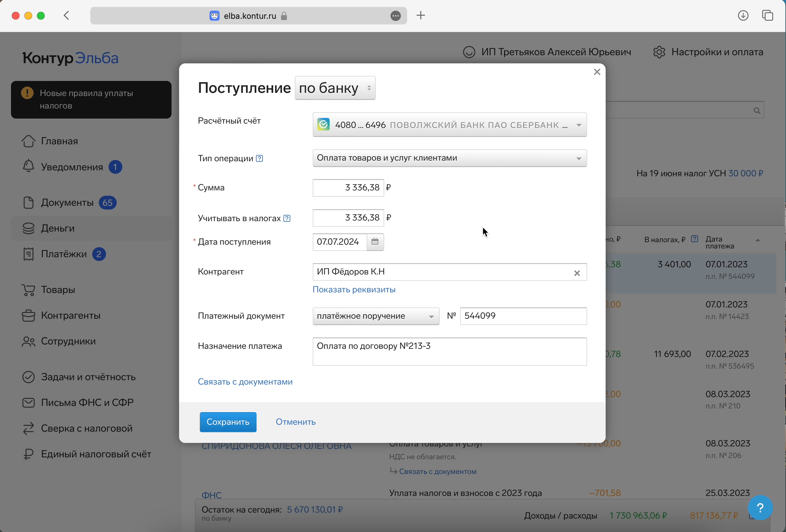Image resolution: width=786 pixels, height=532 pixels.
Task: Click the Платёжки receipt icon
Action: [x=29, y=254]
